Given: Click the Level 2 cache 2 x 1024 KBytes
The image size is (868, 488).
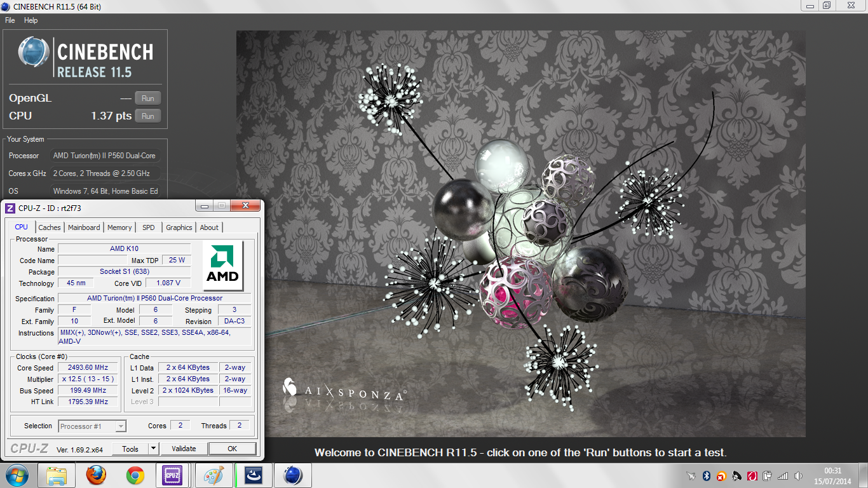Looking at the screenshot, I should [187, 390].
